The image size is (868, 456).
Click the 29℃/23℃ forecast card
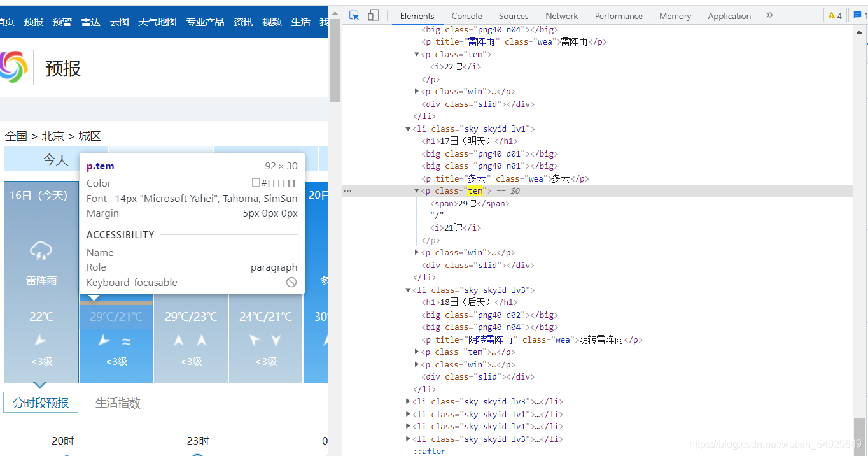191,339
